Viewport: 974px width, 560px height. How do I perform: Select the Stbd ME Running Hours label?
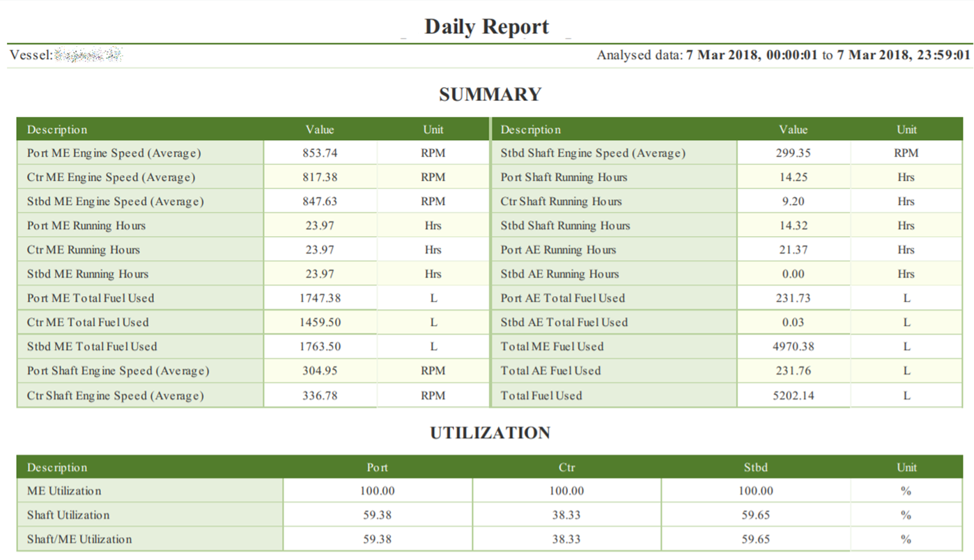tap(88, 274)
